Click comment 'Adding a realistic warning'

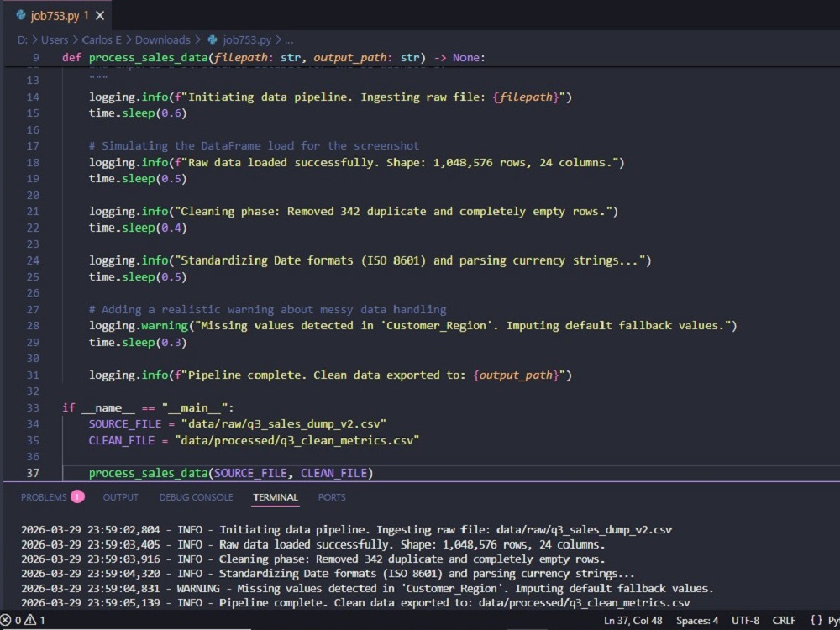[x=267, y=310]
